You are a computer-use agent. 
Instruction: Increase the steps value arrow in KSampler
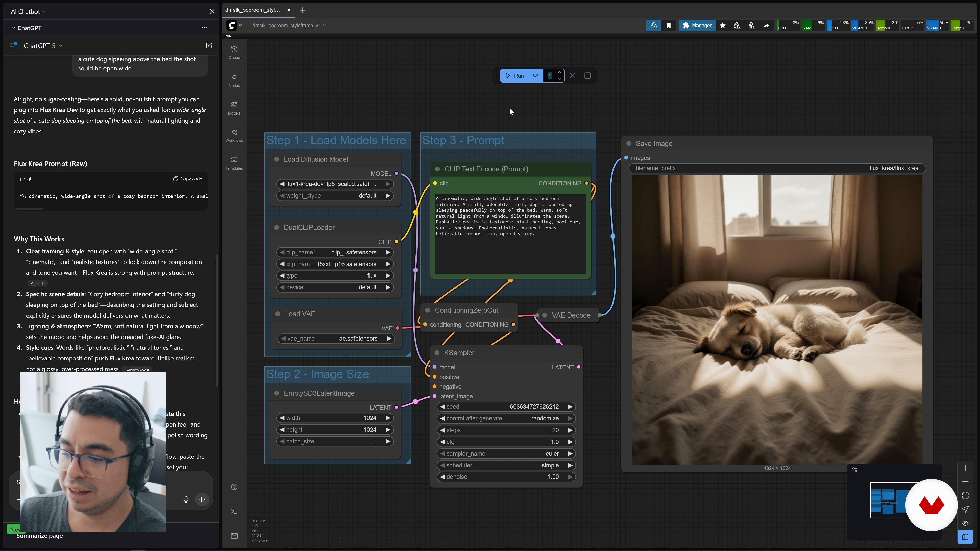570,430
